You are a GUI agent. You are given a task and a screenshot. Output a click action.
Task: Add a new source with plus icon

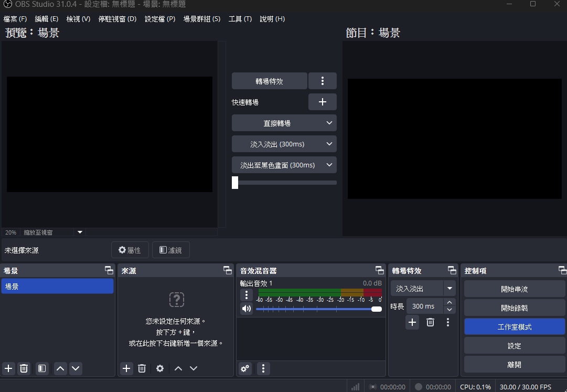(126, 368)
